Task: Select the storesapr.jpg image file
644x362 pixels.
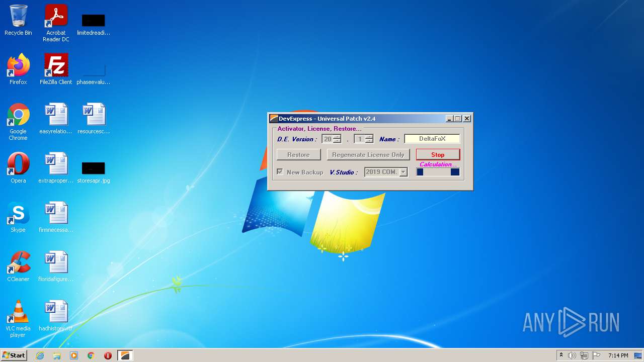Action: point(94,172)
